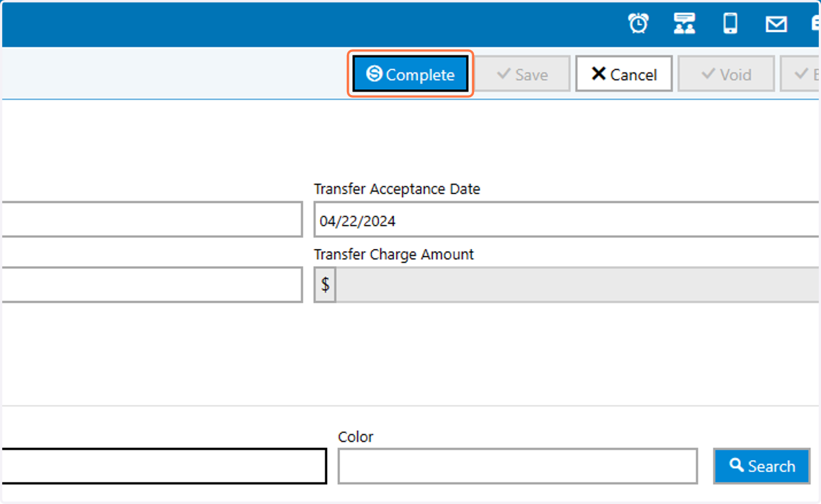Click the X icon on Cancel

(599, 74)
